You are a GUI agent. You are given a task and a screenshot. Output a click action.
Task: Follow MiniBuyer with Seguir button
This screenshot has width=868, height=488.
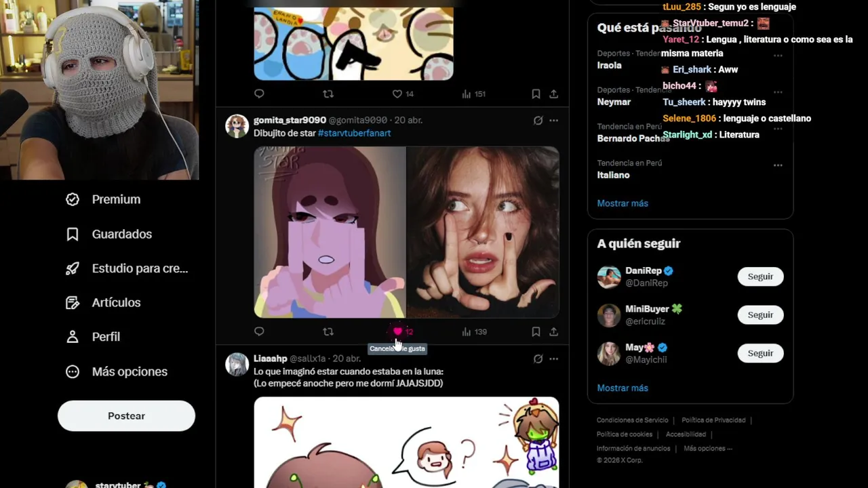[x=760, y=314]
